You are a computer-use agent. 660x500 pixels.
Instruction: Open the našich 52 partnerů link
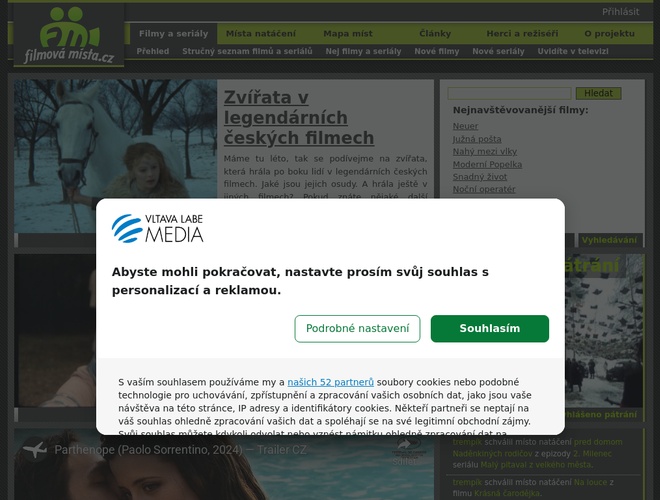[x=330, y=382]
